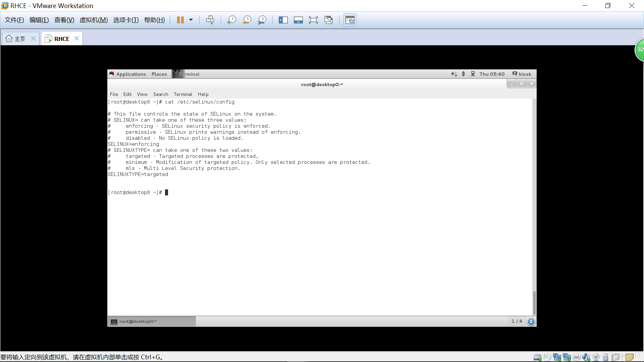The width and height of the screenshot is (644, 362).
Task: Click the terminal prompt with the cursor
Action: click(138, 192)
